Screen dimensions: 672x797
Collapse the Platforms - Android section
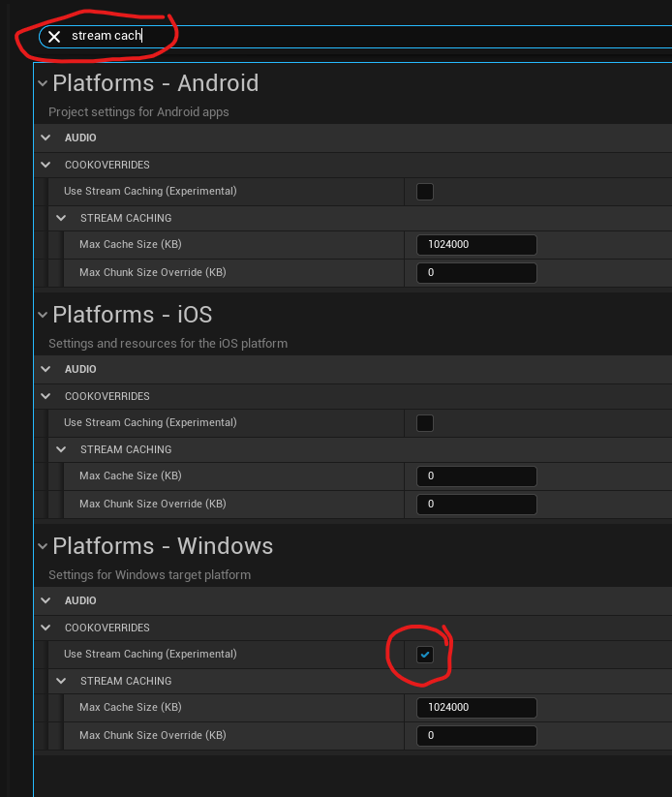(x=43, y=83)
